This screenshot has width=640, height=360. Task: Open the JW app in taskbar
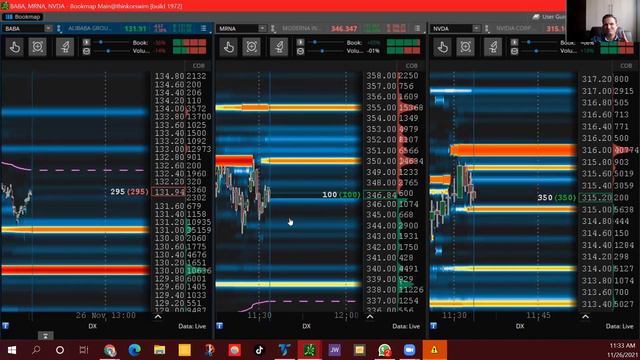[x=334, y=350]
